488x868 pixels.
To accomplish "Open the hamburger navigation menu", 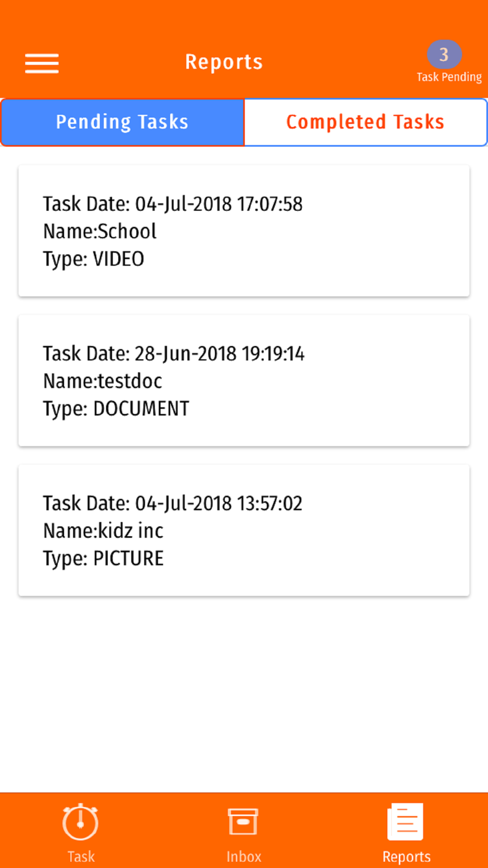I will point(42,63).
